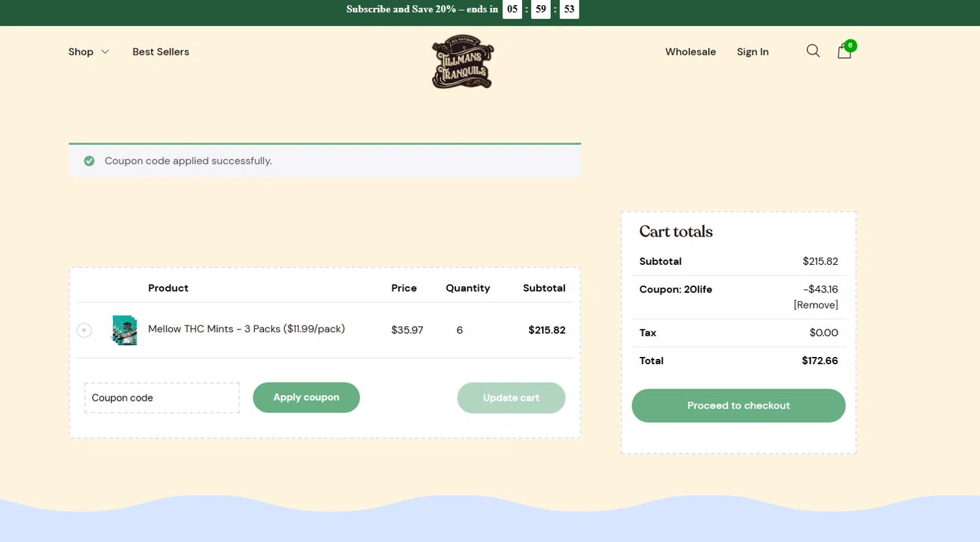Viewport: 980px width, 542px height.
Task: Click the Tax $0.00 value
Action: click(824, 332)
